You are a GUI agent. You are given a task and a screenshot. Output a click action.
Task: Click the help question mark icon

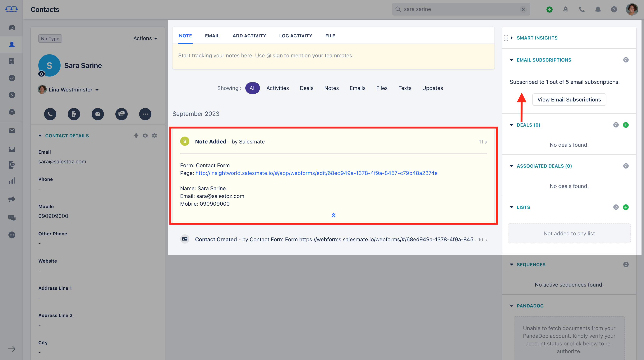click(x=614, y=10)
